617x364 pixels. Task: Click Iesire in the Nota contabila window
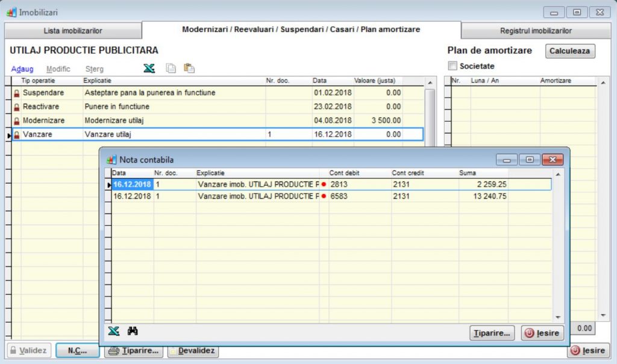(x=542, y=332)
